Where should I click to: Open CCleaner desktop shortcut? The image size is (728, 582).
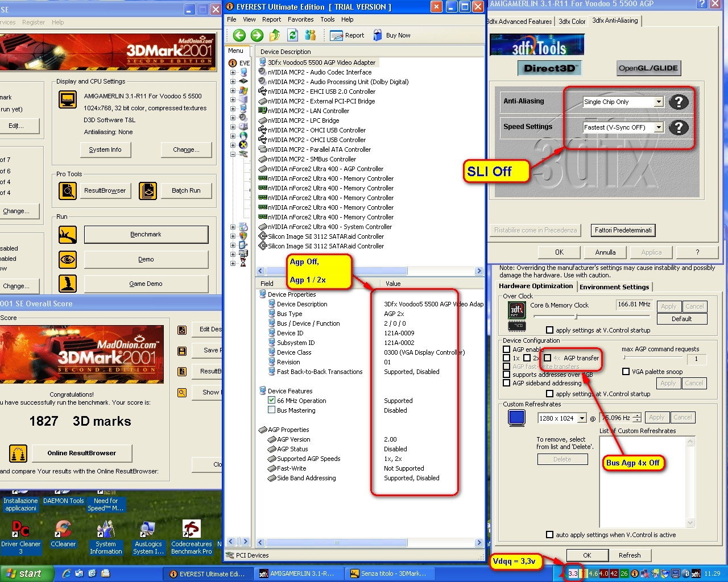click(x=63, y=534)
